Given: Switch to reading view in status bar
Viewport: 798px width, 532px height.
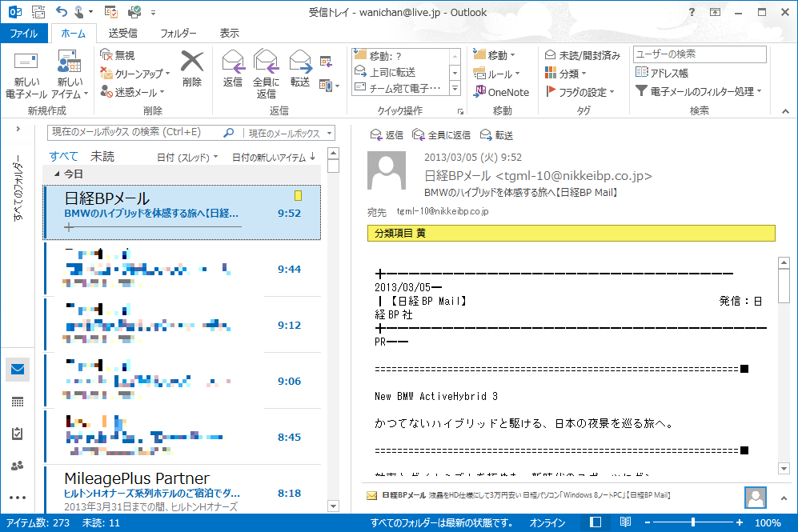Looking at the screenshot, I should pyautogui.click(x=625, y=522).
